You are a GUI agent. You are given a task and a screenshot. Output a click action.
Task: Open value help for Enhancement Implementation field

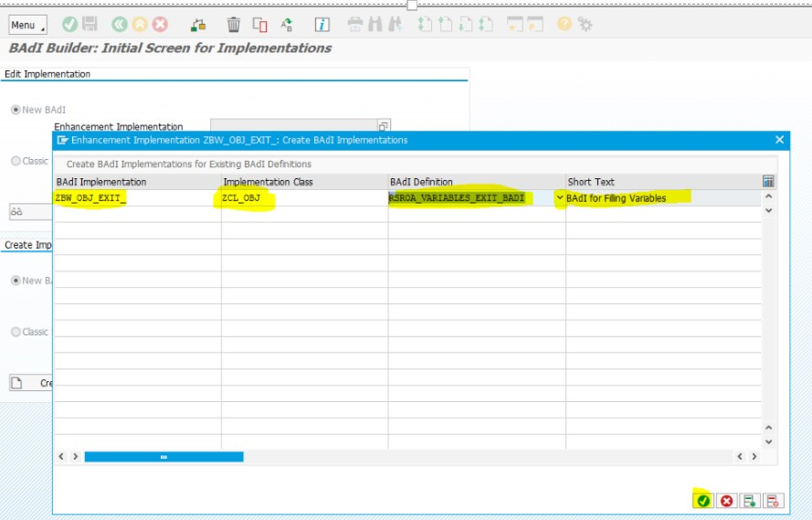(384, 126)
